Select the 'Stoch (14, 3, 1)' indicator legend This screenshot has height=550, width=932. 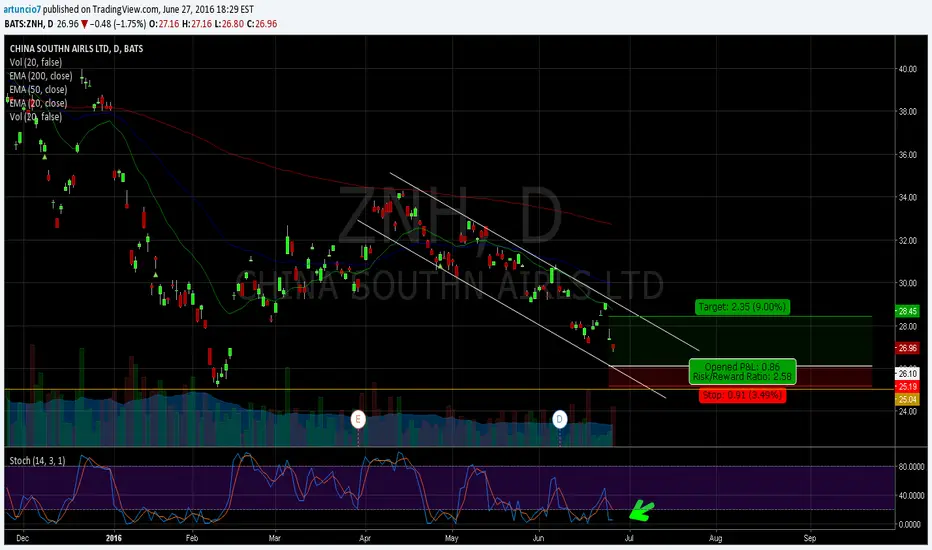point(37,461)
